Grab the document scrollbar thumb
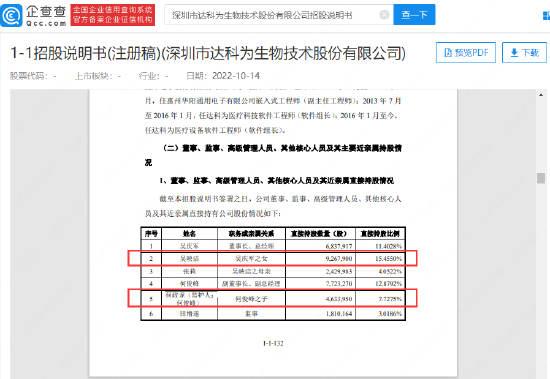 coord(541,178)
